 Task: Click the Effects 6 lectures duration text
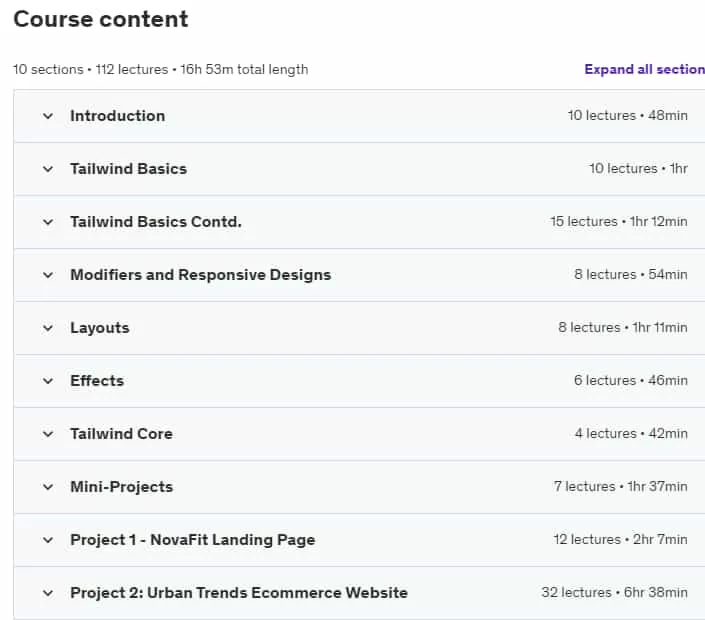[630, 381]
